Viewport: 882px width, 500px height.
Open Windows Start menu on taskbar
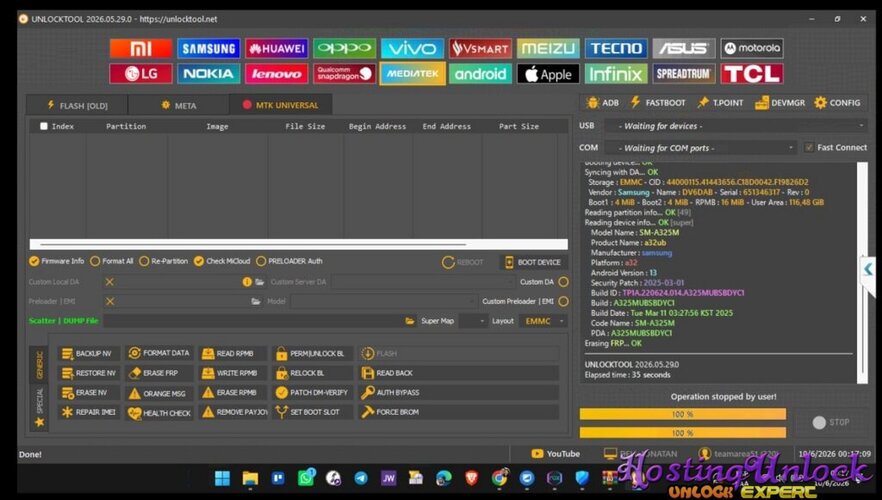coord(222,478)
